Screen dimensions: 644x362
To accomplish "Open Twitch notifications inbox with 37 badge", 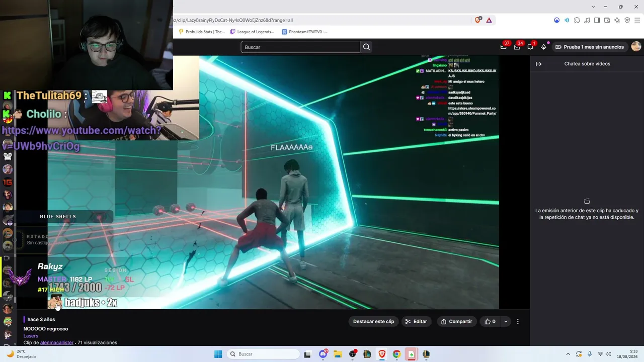I will [504, 47].
